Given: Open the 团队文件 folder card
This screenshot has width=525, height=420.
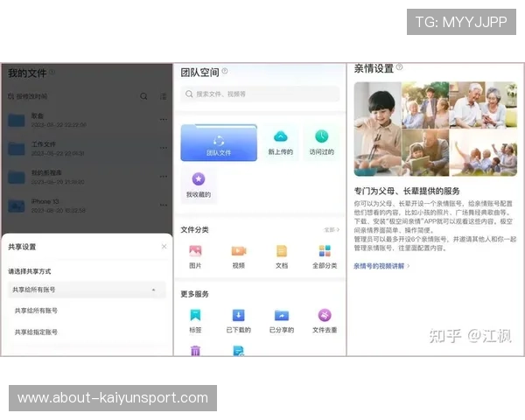Looking at the screenshot, I should [219, 143].
